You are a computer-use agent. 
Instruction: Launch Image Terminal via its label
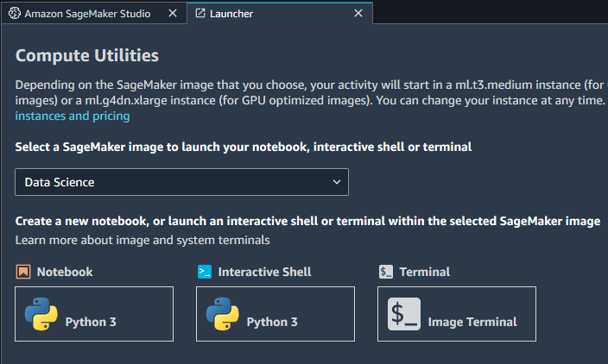point(472,322)
